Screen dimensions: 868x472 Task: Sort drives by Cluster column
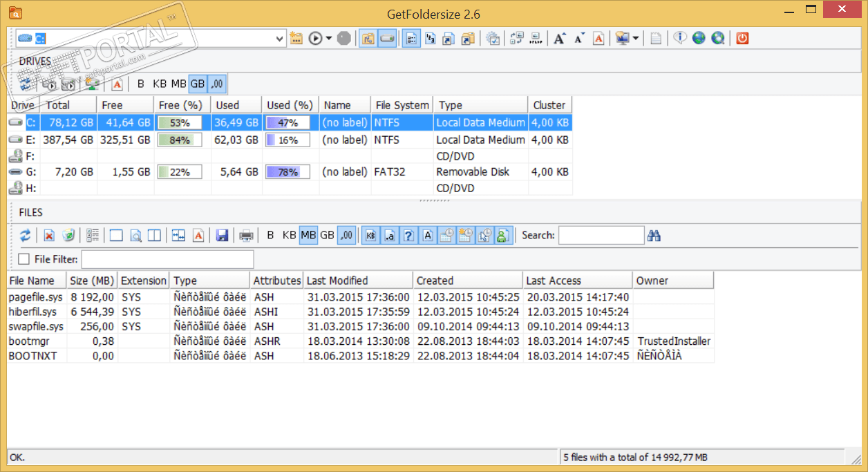(x=551, y=105)
